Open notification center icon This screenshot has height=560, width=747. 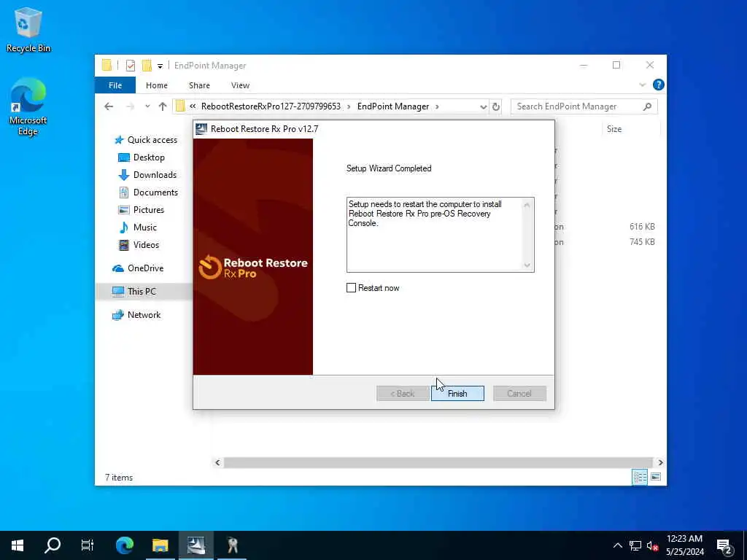click(724, 546)
